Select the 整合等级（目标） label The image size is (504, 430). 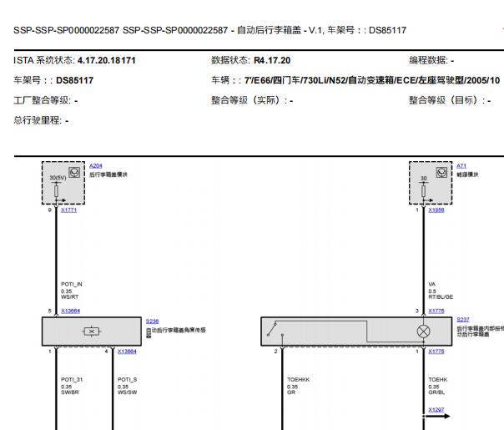446,100
